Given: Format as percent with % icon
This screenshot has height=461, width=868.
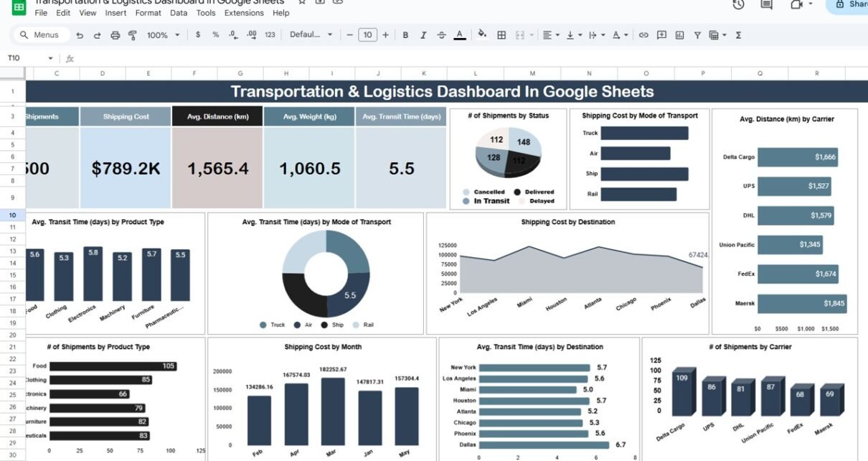Looking at the screenshot, I should (x=216, y=34).
